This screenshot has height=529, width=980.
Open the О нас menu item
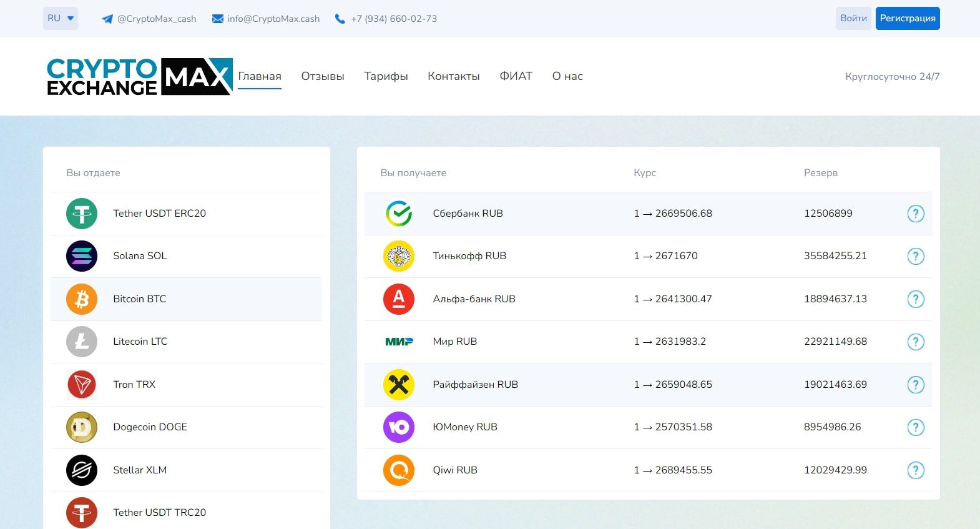(x=567, y=76)
